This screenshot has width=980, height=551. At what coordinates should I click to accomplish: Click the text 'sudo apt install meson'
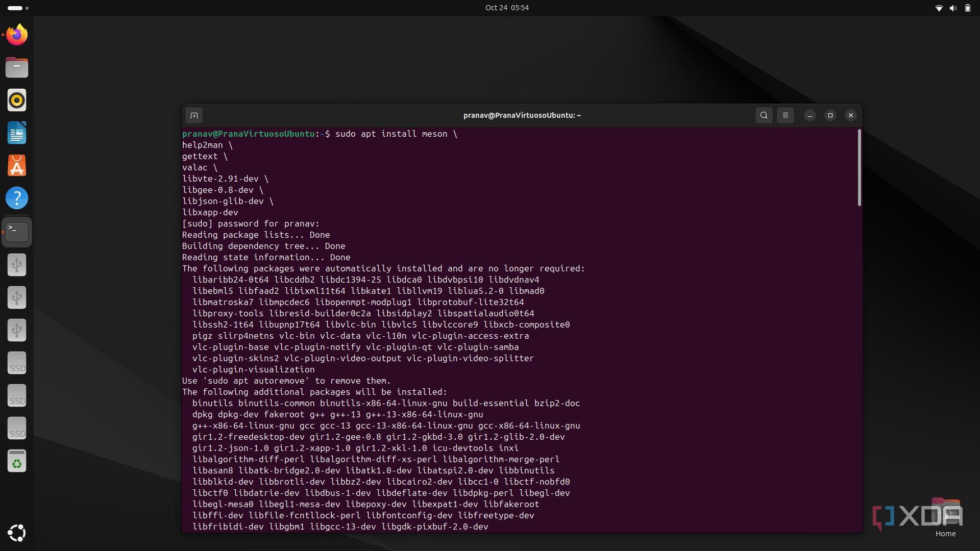391,134
